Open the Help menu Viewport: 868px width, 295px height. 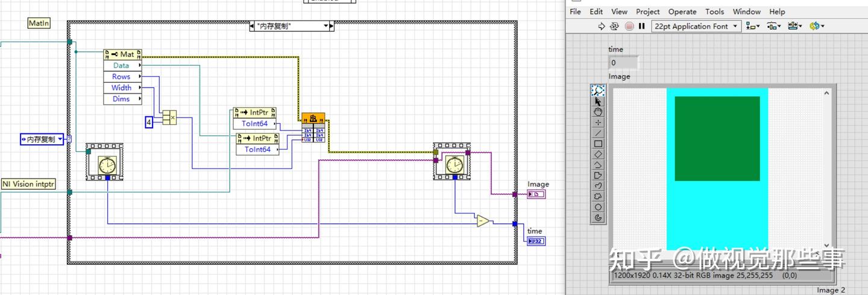click(x=777, y=11)
